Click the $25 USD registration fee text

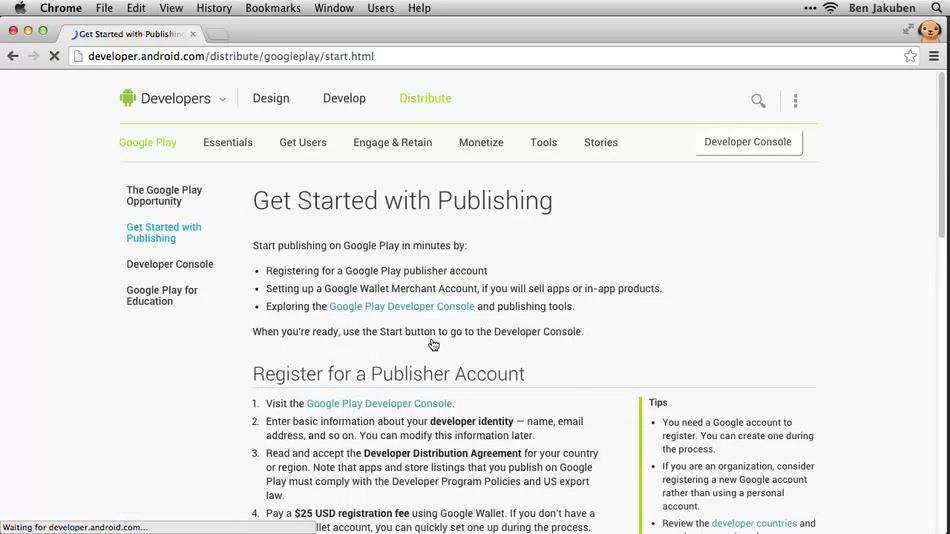[x=352, y=513]
